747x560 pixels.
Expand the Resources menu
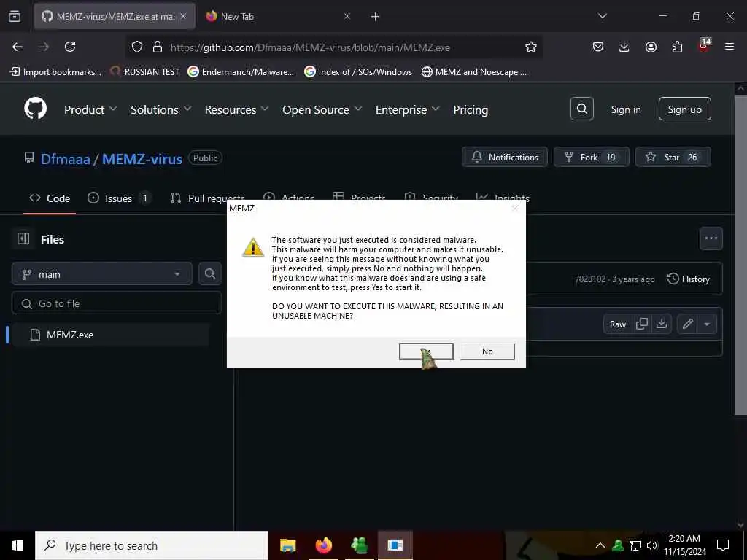click(x=236, y=109)
